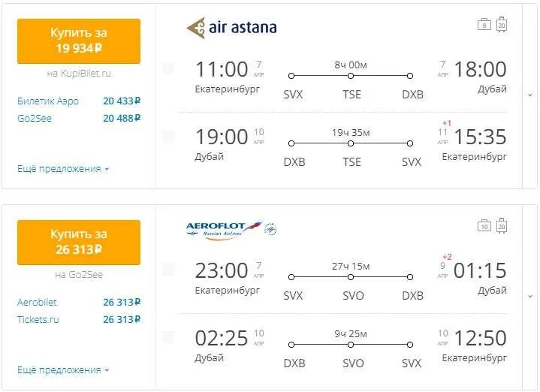Click the 8 kg hand luggage icon
Image resolution: width=540 pixels, height=392 pixels.
(484, 25)
